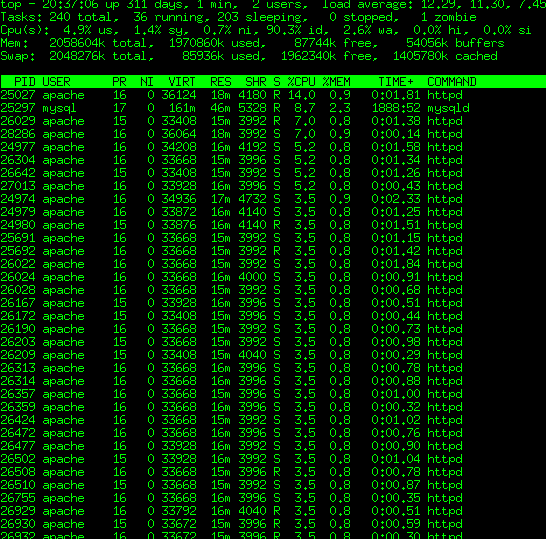546x539 pixels.
Task: Click the 46m RES value
Action: pos(221,108)
